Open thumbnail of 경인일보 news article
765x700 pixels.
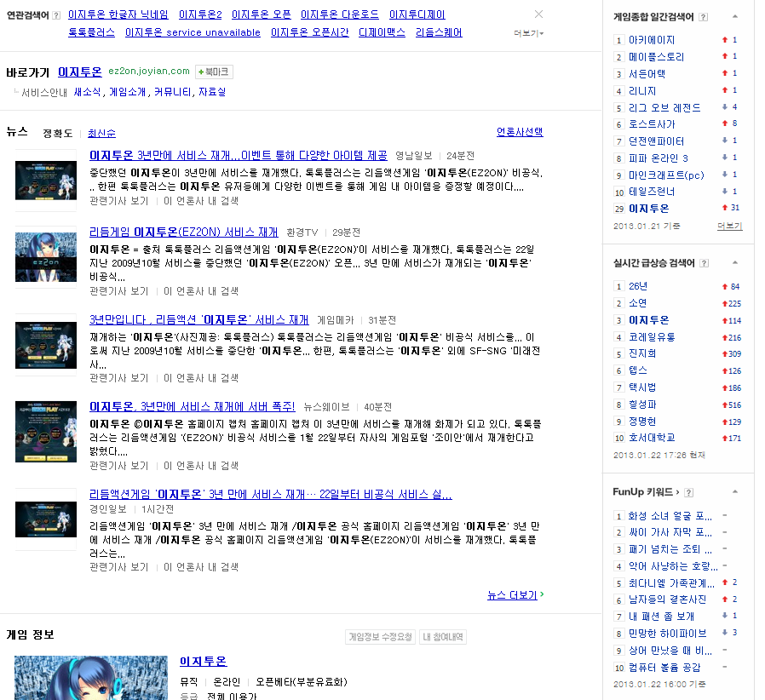(46, 519)
